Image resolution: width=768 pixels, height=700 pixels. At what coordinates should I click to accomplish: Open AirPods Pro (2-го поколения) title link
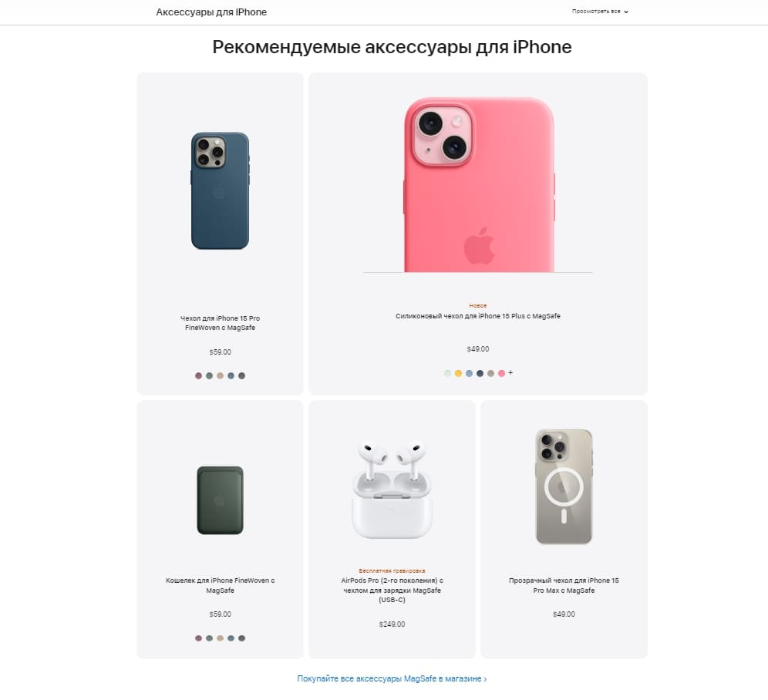tap(392, 590)
